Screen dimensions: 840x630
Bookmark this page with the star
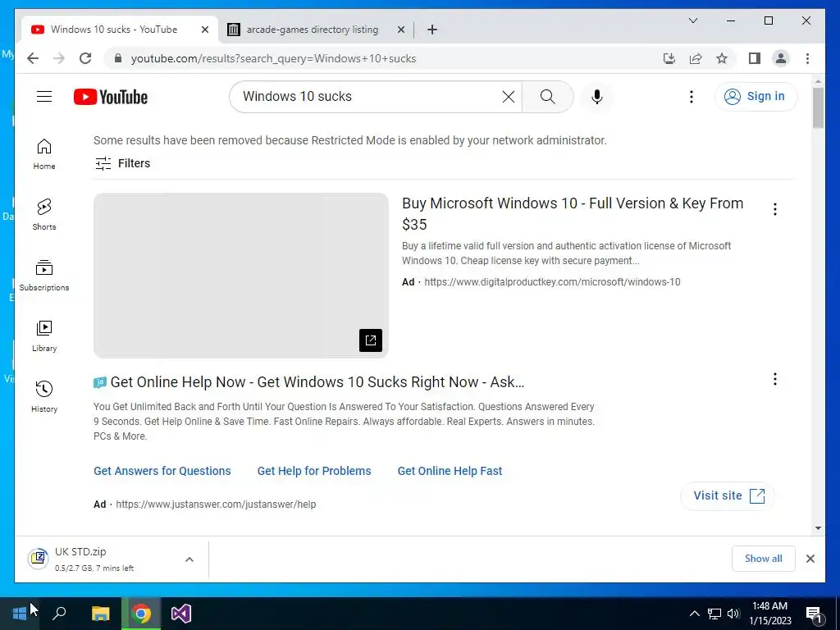pos(722,58)
